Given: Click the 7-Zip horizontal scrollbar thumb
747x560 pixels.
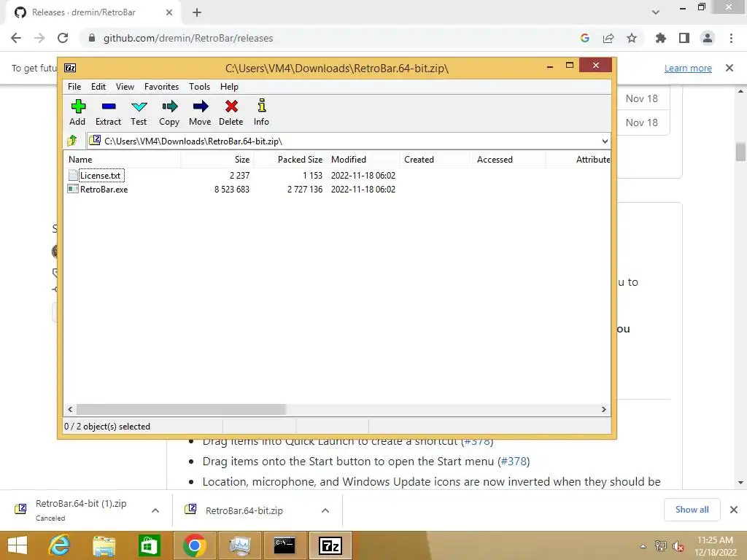Looking at the screenshot, I should point(181,410).
